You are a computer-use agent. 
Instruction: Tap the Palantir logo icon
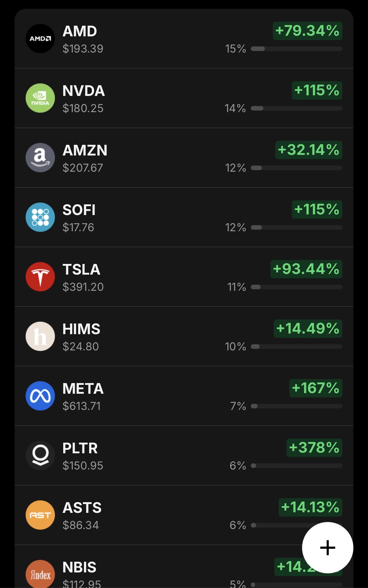[x=40, y=455]
